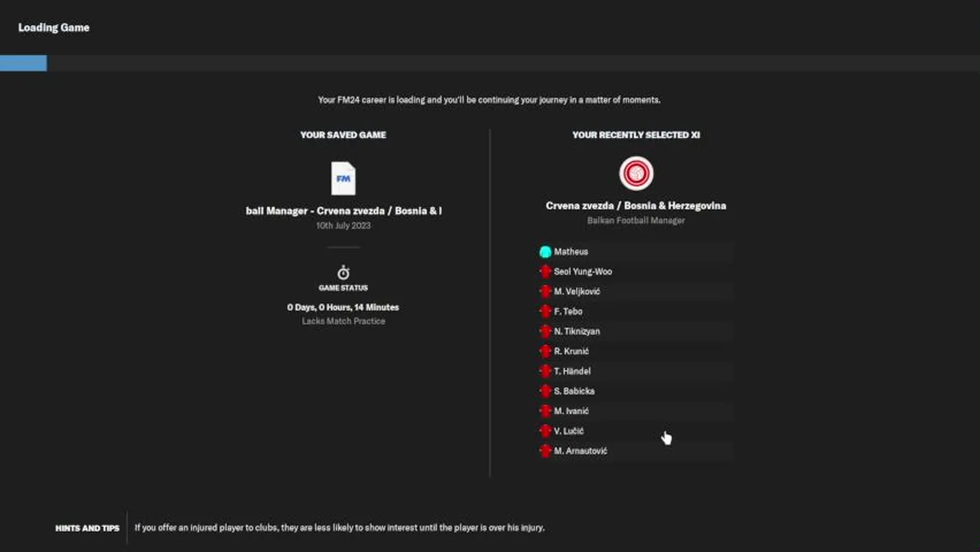Click the stopwatch Game Status icon

pyautogui.click(x=344, y=273)
